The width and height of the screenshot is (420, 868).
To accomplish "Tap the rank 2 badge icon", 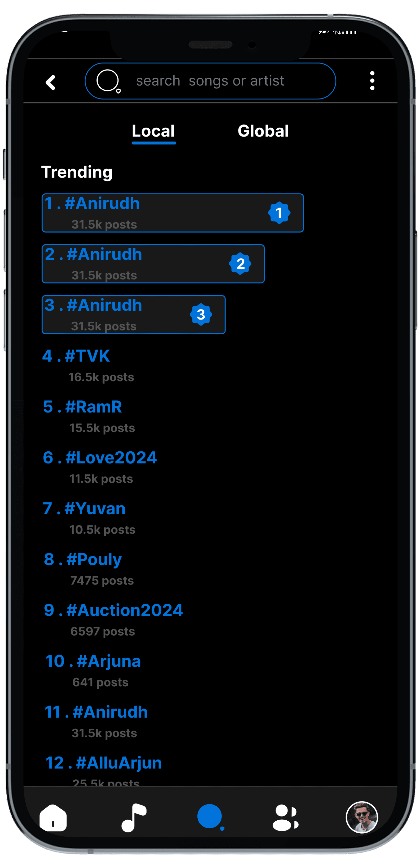I will coord(240,264).
